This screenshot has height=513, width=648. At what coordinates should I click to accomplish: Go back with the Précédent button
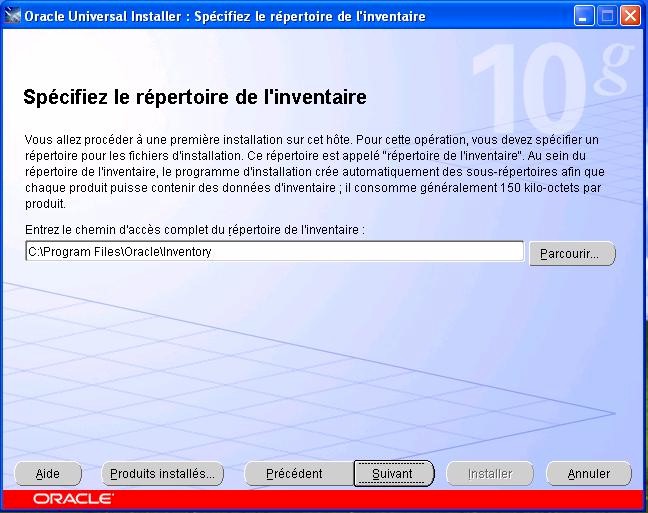pos(294,473)
